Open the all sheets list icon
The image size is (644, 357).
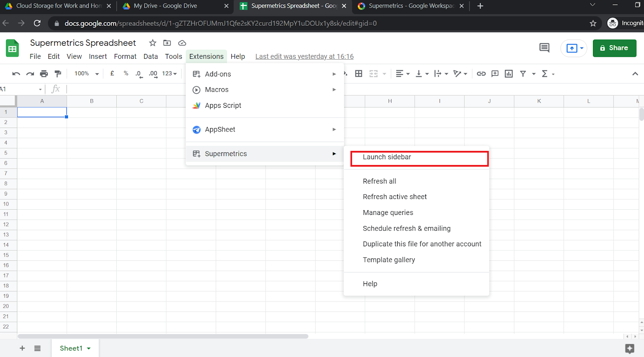coord(37,348)
